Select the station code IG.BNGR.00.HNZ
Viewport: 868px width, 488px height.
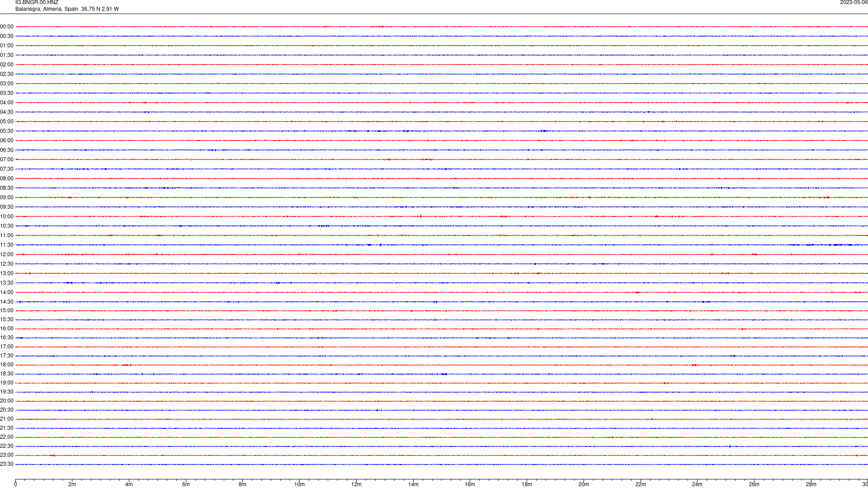pos(37,3)
